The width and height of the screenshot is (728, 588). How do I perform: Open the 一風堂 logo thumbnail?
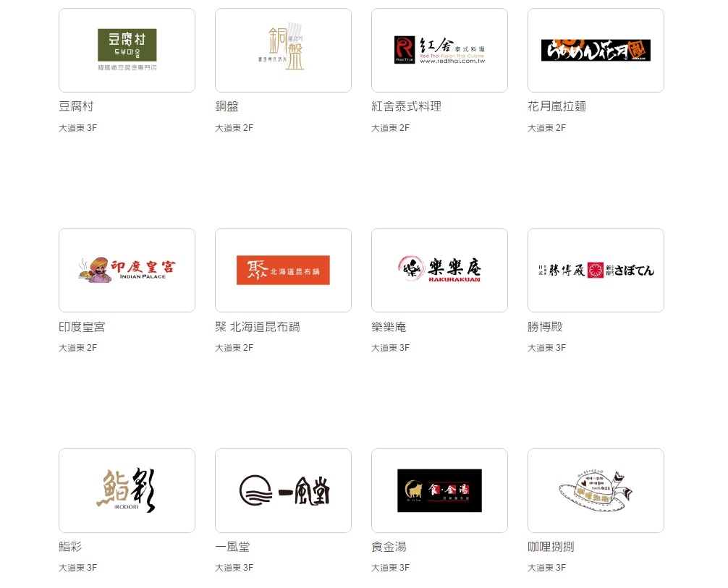[283, 490]
